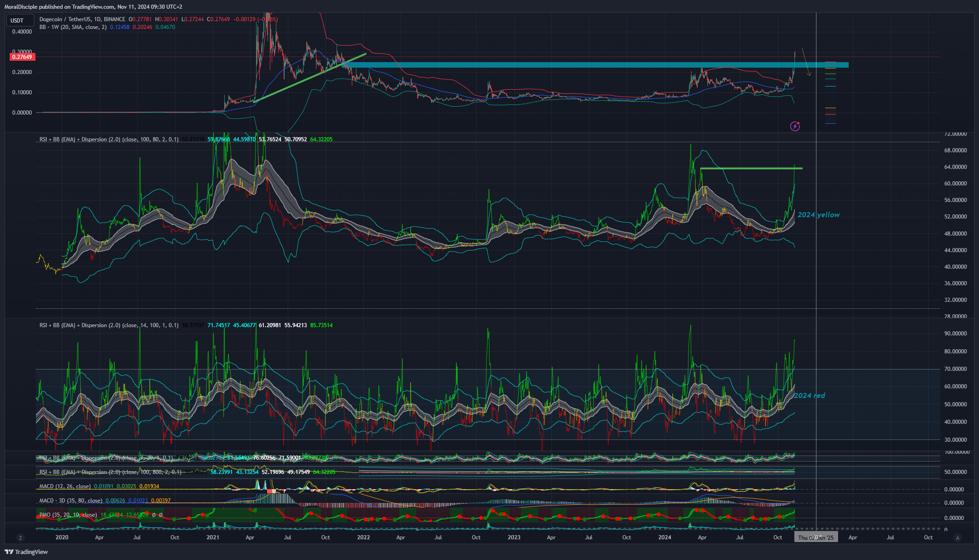Click the 'MoralDisciple published on TradingView.com' header text
979x560 pixels.
[x=60, y=7]
